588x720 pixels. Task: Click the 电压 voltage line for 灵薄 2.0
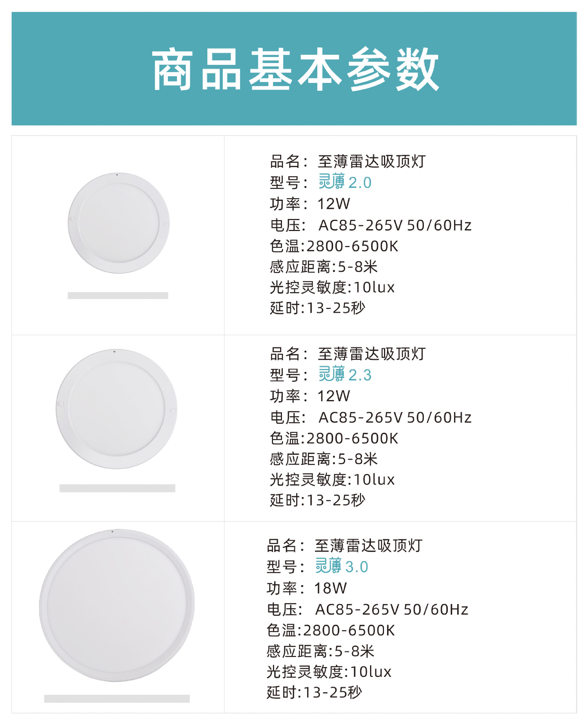point(370,225)
